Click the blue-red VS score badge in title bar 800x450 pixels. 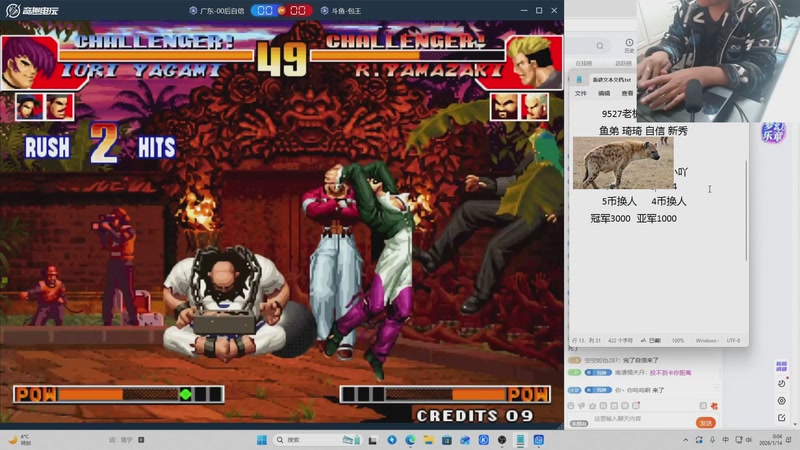tap(281, 10)
